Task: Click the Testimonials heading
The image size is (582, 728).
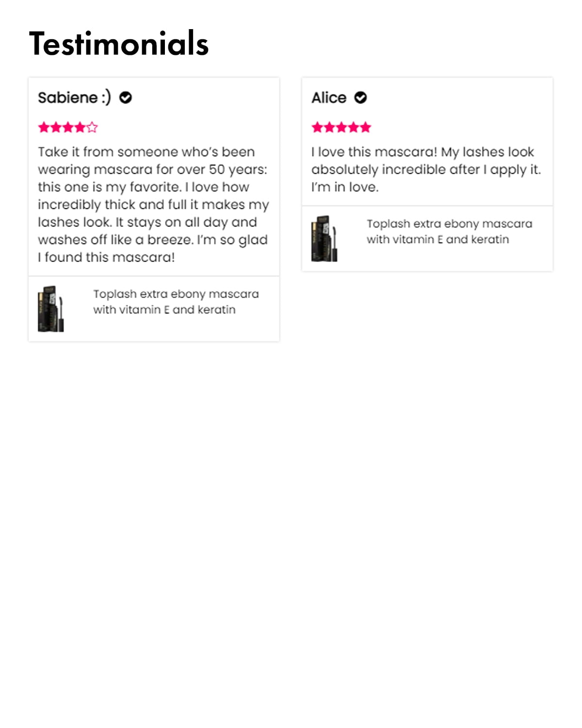Action: [x=119, y=44]
